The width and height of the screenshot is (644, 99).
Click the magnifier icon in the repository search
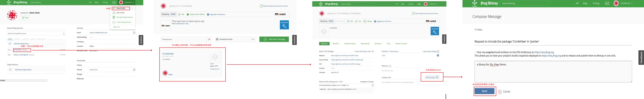pos(64,34)
